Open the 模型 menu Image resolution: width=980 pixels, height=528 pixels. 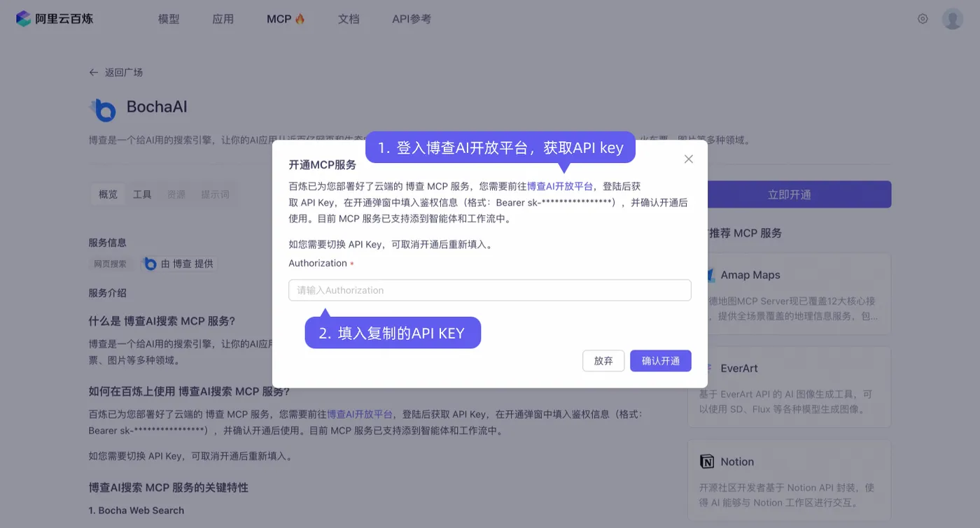(x=169, y=19)
